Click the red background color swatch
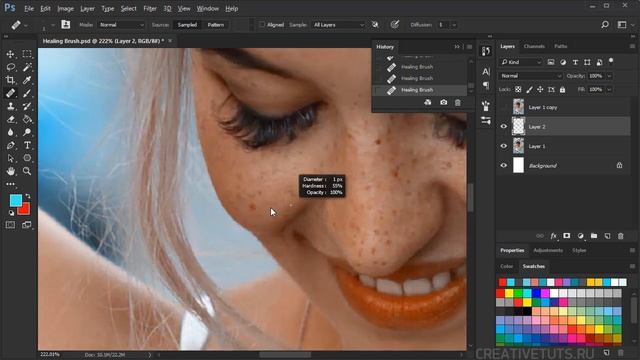Viewport: 640px width, 360px height. coord(24,209)
